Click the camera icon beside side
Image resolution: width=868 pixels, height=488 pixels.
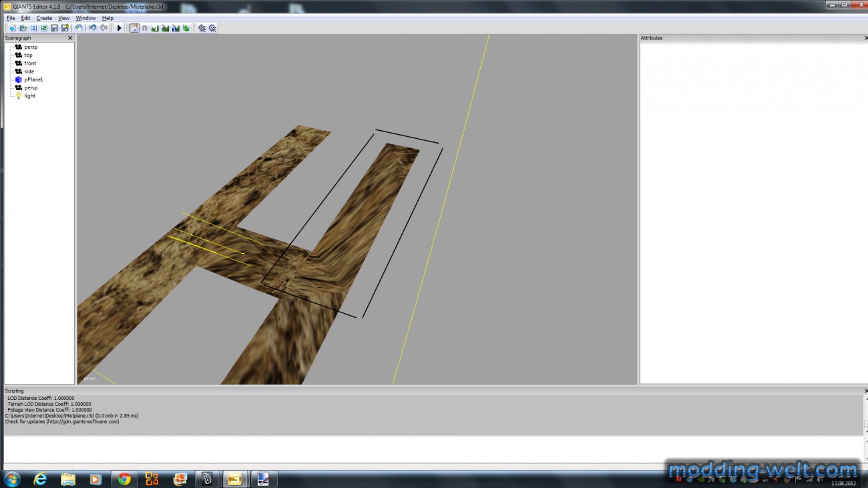(x=19, y=71)
